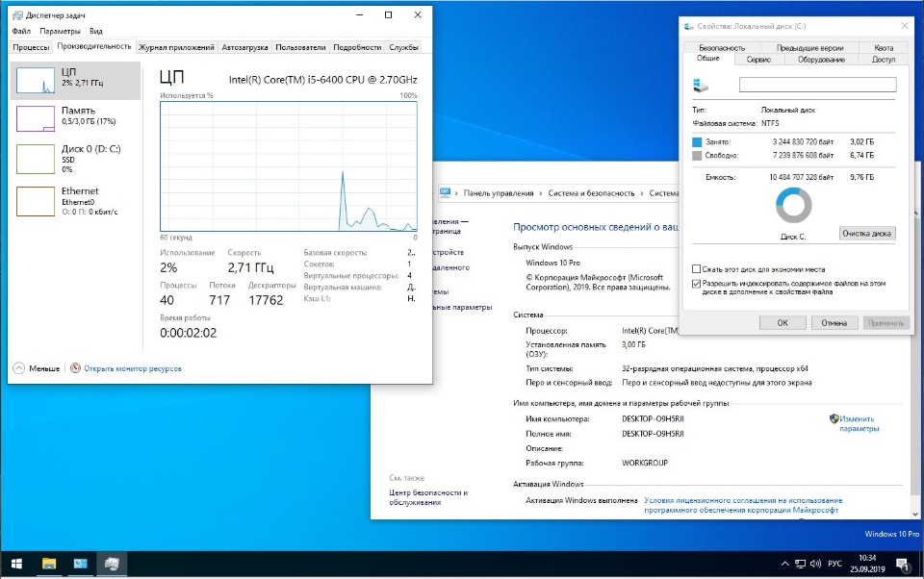924x579 pixels.
Task: Open File Explorer from the taskbar
Action: click(x=49, y=565)
